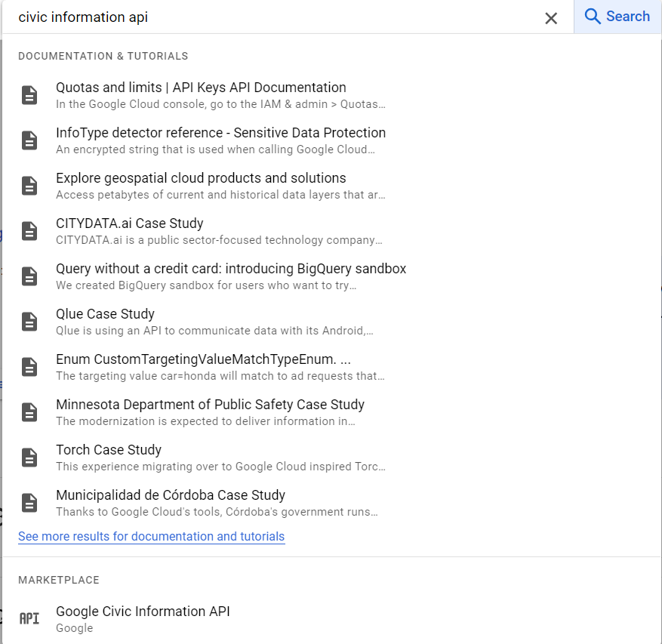Click snippet 'The targeting value car=honda will match...'
Viewport: 662px width, 644px height.
point(220,376)
